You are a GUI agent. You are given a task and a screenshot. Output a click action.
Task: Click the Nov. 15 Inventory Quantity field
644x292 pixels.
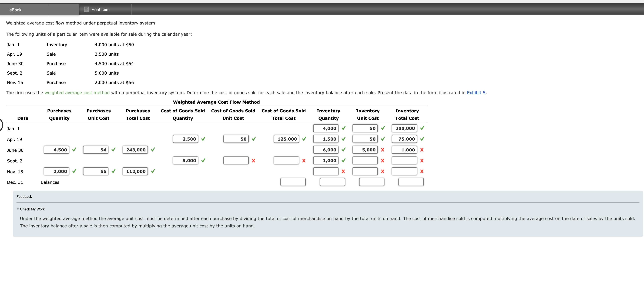[326, 171]
